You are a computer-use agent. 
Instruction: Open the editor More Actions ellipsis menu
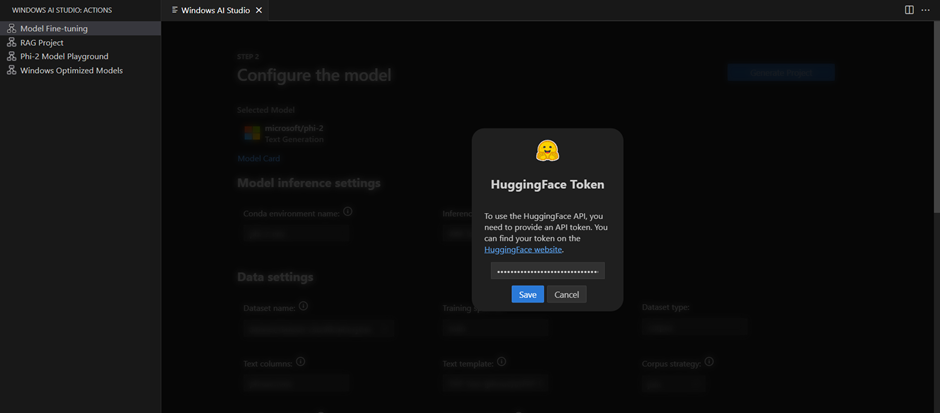(x=926, y=10)
